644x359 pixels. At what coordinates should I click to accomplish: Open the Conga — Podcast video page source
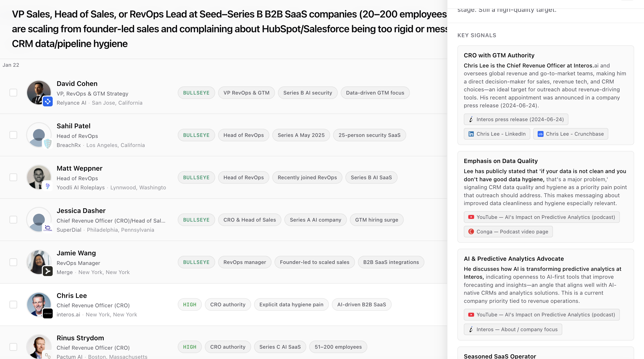coord(508,232)
